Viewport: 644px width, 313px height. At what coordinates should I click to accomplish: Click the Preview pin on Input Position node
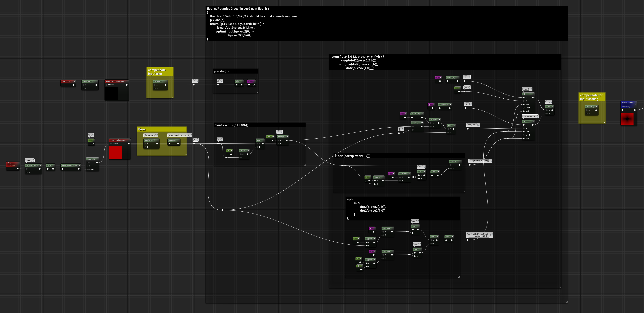tap(106, 85)
